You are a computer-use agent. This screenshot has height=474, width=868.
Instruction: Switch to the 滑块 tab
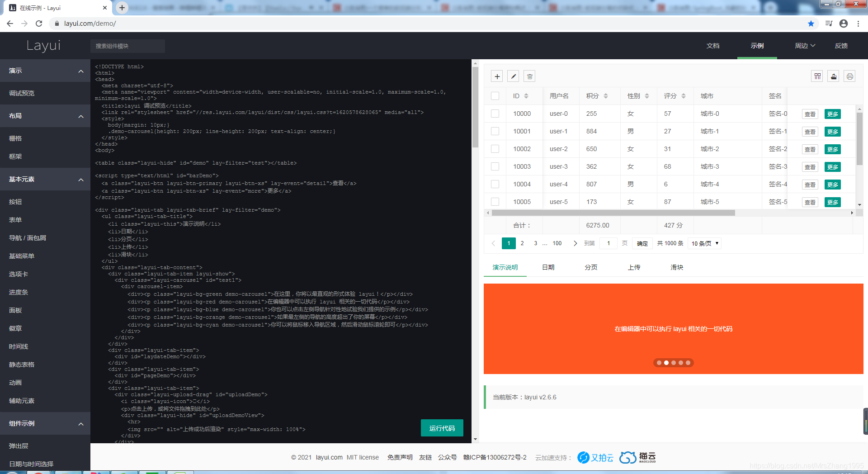[677, 267]
